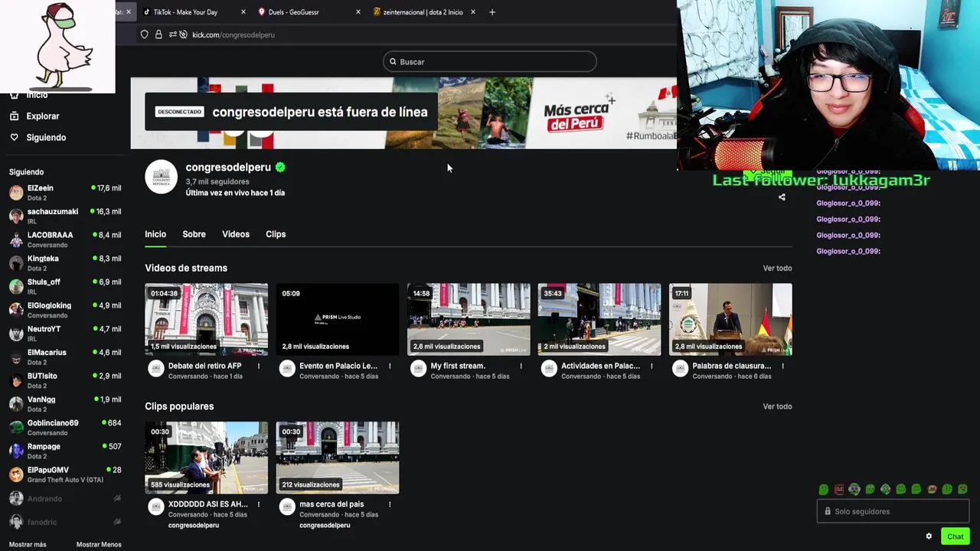
Task: Open the 17:11 Palabras de clausura thumbnail
Action: (x=730, y=320)
